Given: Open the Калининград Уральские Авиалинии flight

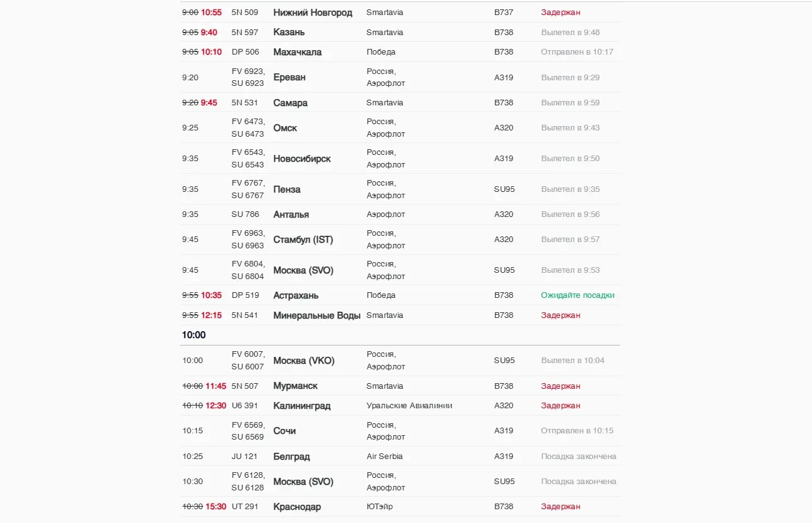Looking at the screenshot, I should (x=400, y=406).
